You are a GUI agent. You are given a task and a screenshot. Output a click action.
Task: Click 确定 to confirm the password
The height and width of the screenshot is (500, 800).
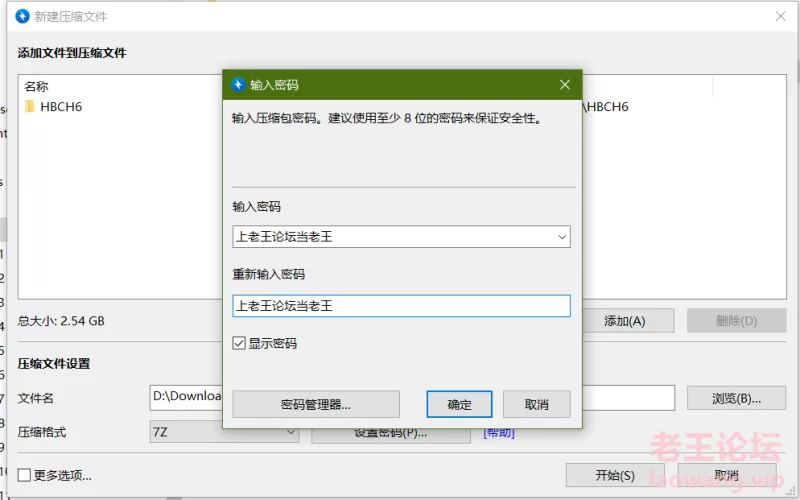[459, 405]
